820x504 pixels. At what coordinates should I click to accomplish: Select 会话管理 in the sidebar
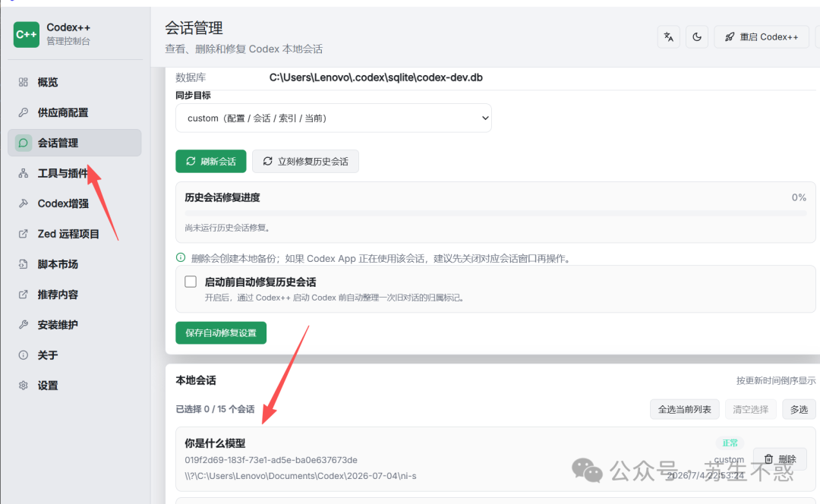tap(74, 143)
